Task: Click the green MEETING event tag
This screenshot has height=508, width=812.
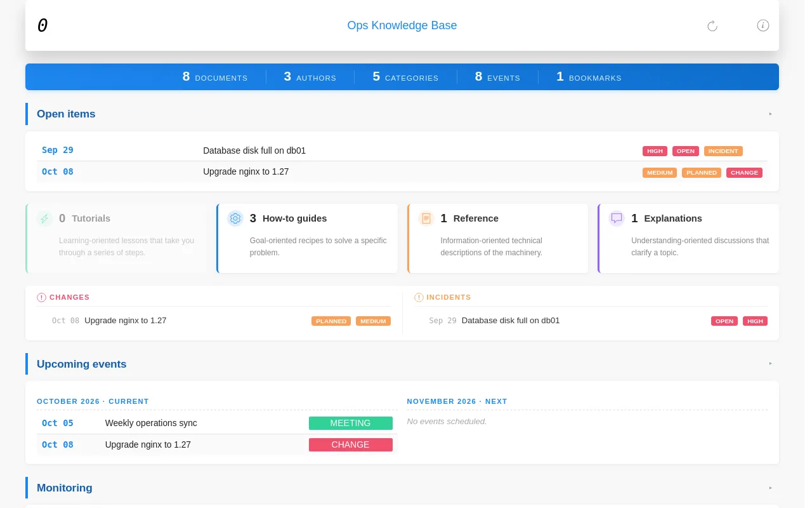Action: point(351,423)
